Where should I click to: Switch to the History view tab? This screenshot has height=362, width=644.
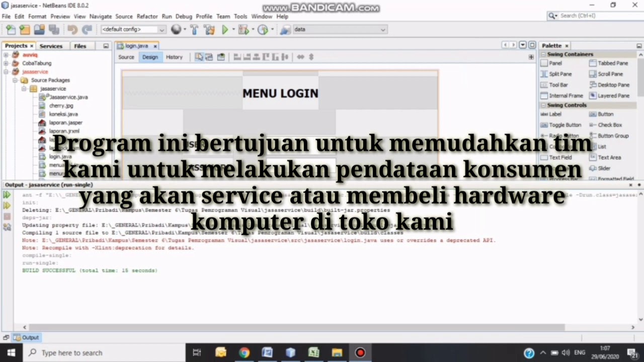pyautogui.click(x=174, y=57)
